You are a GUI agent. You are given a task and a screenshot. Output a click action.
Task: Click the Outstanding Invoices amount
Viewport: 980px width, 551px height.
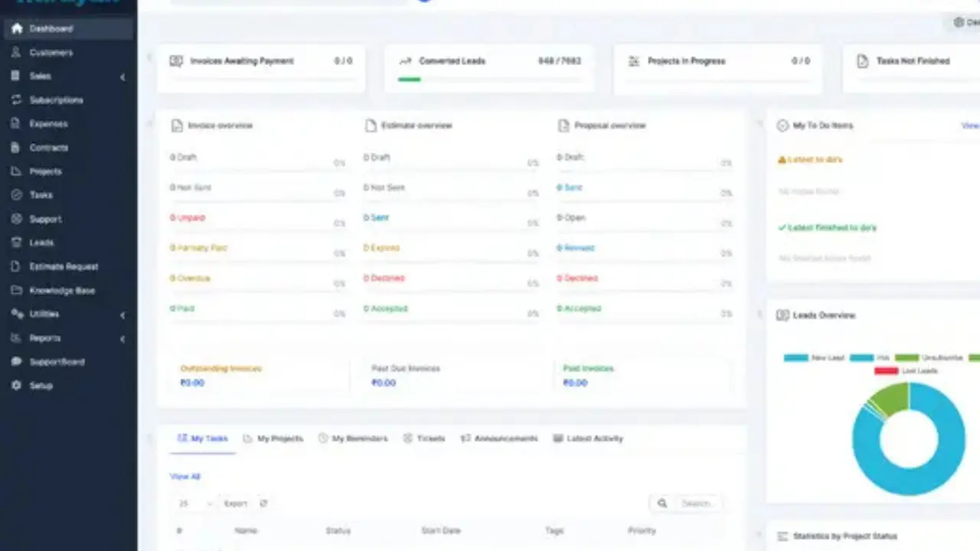click(192, 383)
